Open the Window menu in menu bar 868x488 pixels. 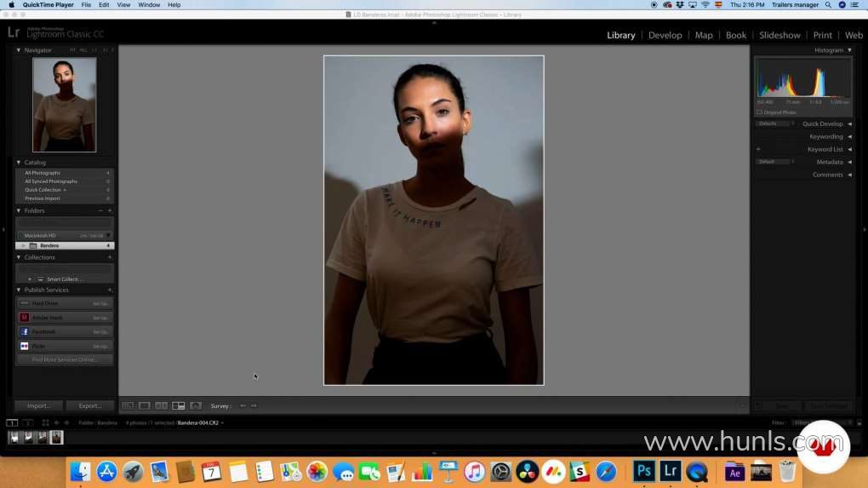click(x=149, y=5)
